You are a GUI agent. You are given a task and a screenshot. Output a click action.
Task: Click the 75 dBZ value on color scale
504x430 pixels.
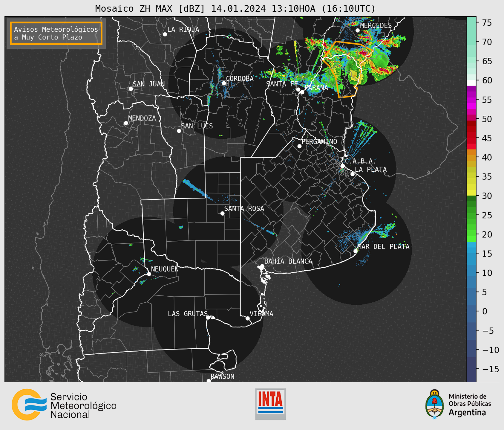pyautogui.click(x=487, y=23)
